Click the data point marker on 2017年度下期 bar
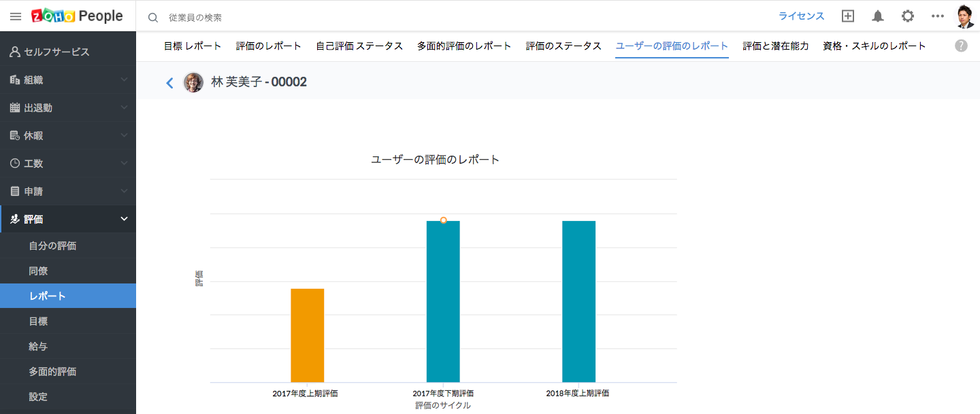This screenshot has width=980, height=414. pos(443,220)
